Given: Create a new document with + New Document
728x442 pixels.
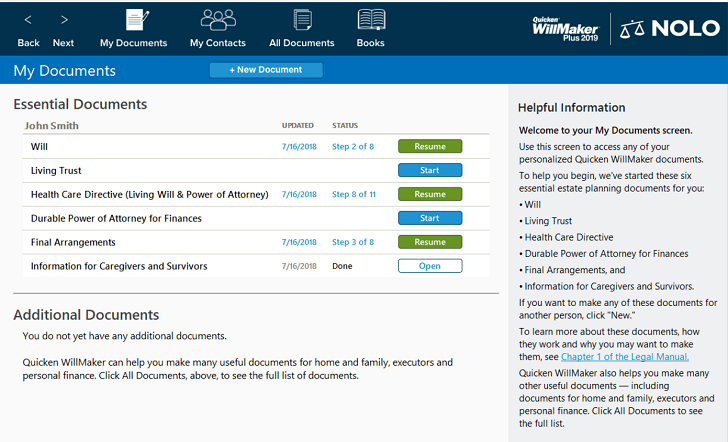Looking at the screenshot, I should 266,70.
